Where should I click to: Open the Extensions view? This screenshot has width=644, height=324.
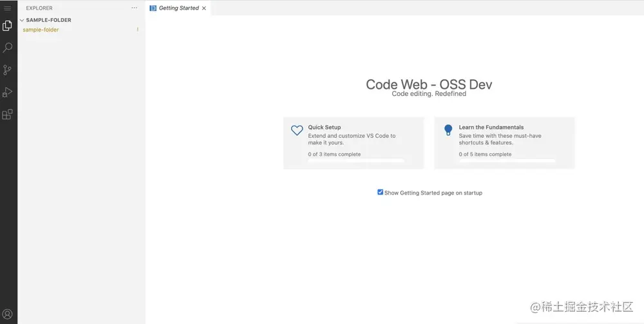coord(7,115)
